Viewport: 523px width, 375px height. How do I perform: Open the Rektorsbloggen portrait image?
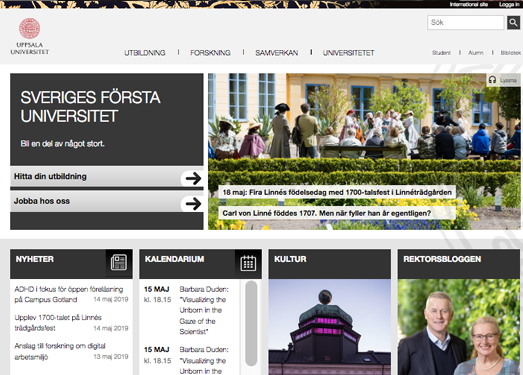[459, 327]
